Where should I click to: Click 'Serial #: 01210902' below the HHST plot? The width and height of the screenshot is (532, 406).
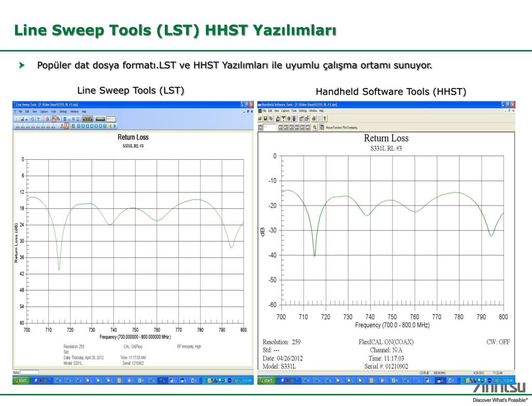click(386, 366)
